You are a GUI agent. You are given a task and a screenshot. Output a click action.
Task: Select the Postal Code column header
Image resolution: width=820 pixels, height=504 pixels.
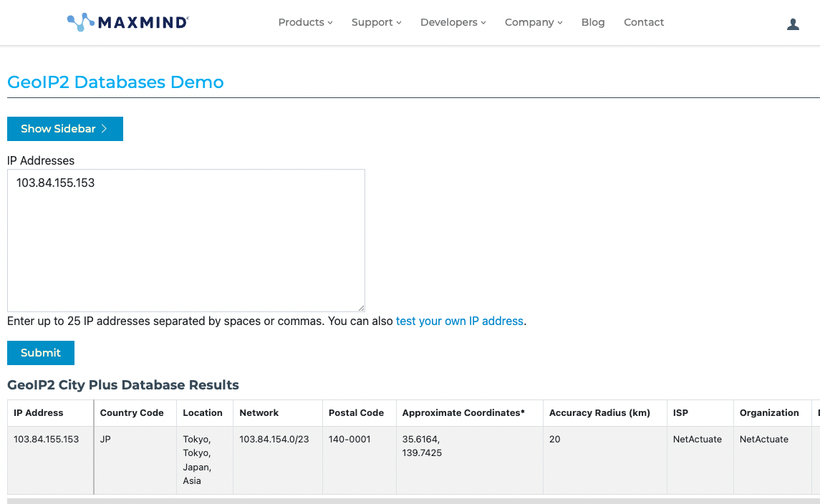pos(360,413)
